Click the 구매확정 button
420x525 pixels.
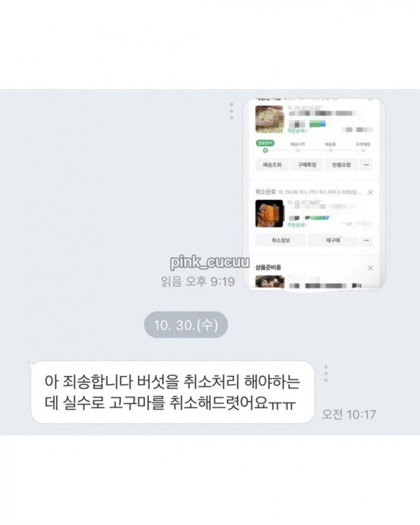pos(307,164)
